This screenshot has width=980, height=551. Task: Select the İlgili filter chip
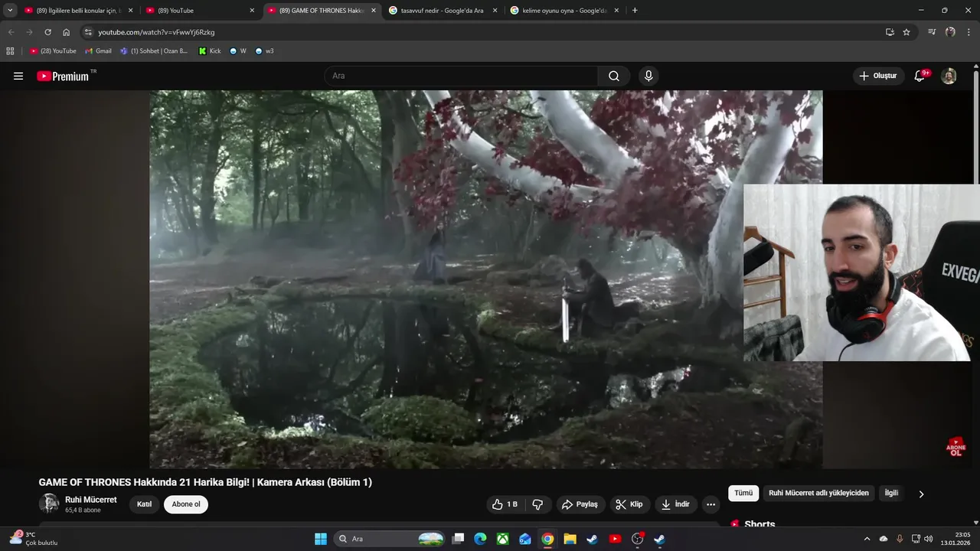891,494
